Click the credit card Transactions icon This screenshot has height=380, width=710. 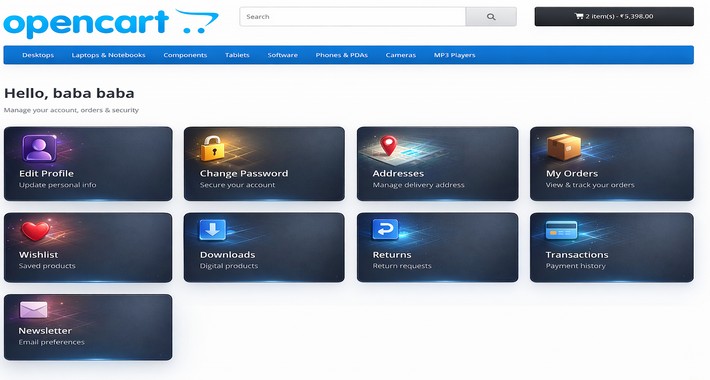[561, 230]
